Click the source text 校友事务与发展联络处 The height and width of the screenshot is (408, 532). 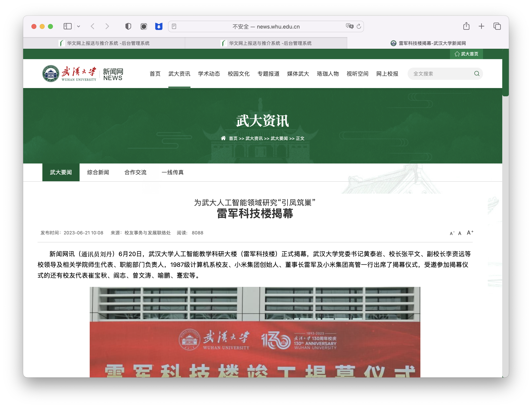[147, 233]
